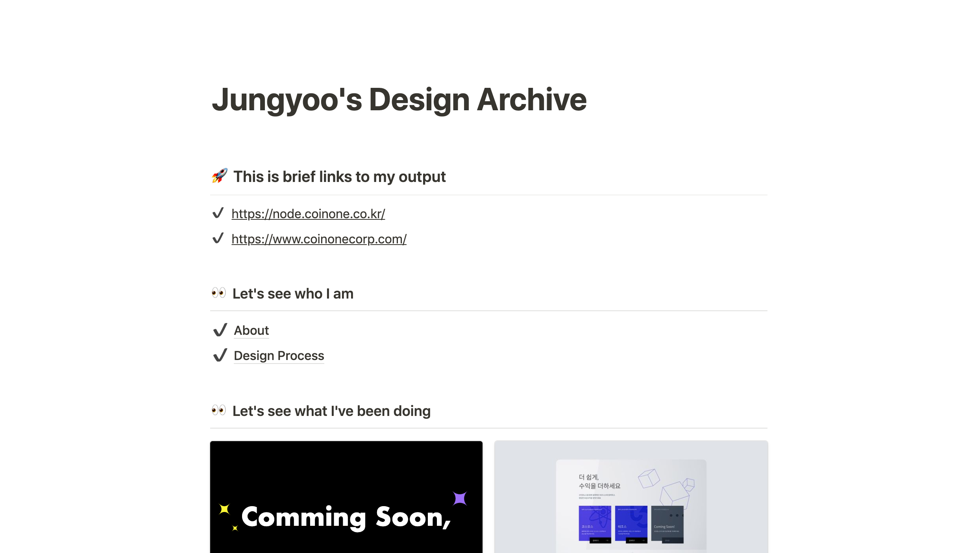980x553 pixels.
Task: Click the heading "This is brief links to my output"
Action: click(x=339, y=176)
